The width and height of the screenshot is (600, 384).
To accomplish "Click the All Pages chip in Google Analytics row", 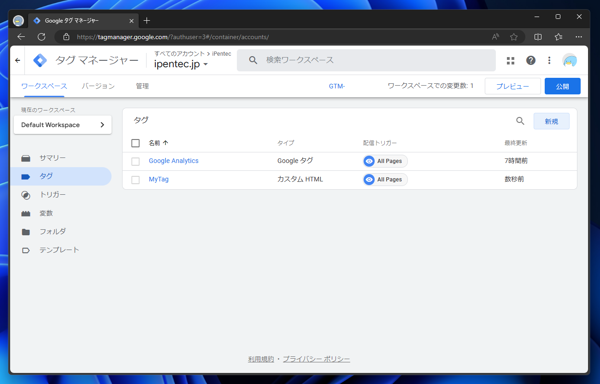I will click(385, 161).
